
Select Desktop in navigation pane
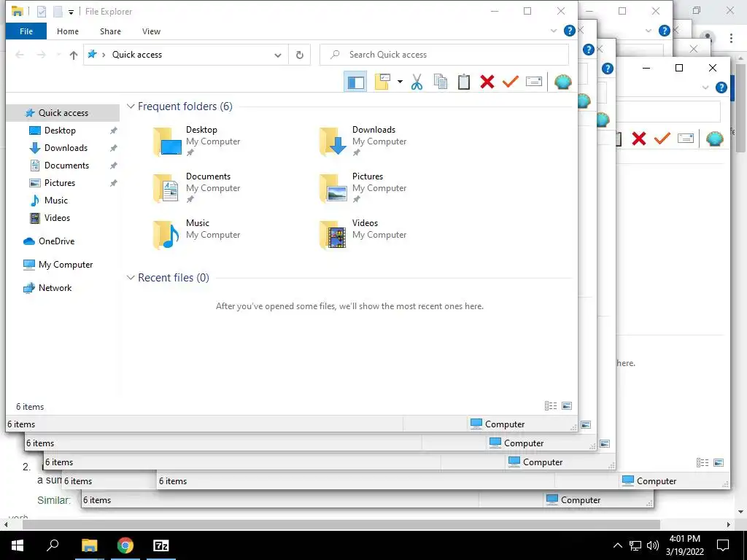[60, 131]
